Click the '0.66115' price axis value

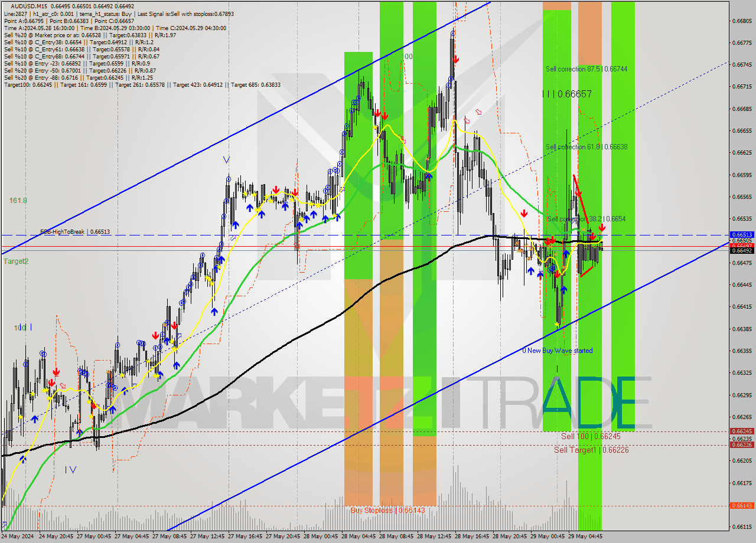[742, 526]
